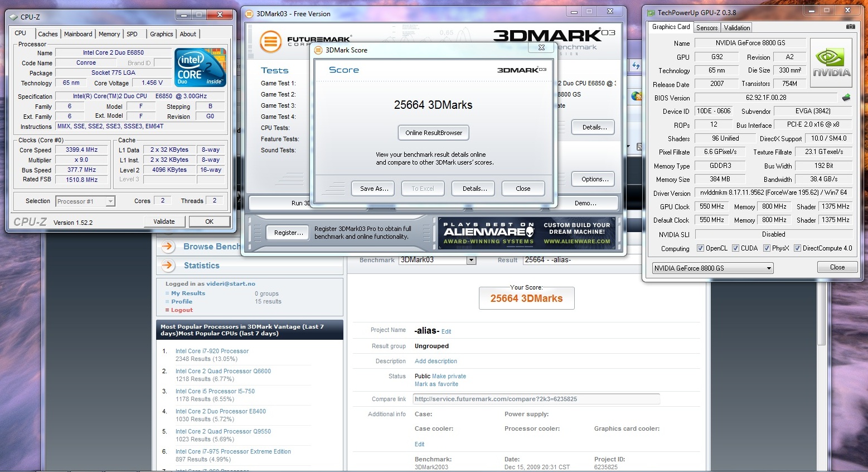Click the Online ResultBrowser button
This screenshot has width=868, height=472.
coord(434,133)
